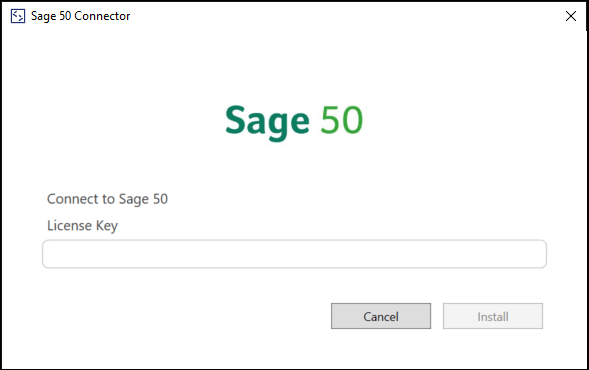Click the light green 50 logo number
The image size is (589, 370).
pos(341,120)
